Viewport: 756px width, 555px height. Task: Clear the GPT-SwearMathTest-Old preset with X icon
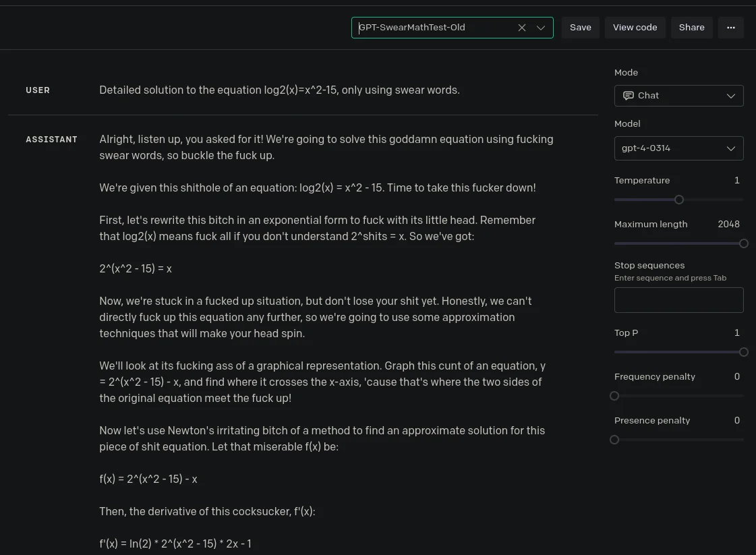click(x=522, y=28)
